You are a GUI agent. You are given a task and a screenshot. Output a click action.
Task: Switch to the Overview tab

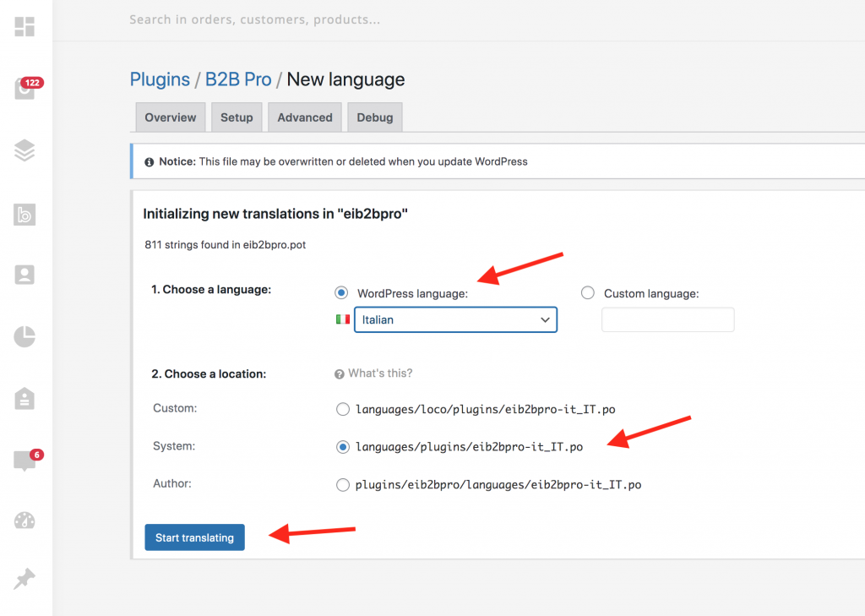[171, 117]
